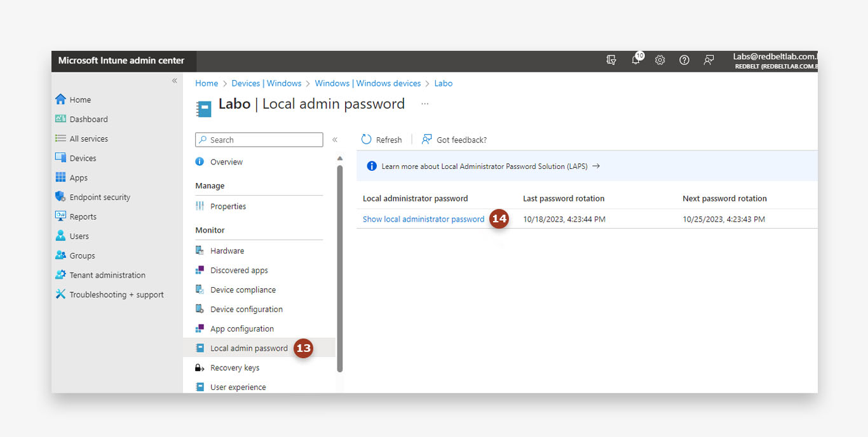Image resolution: width=868 pixels, height=437 pixels.
Task: Go to Windows | Windows devices breadcrumb
Action: pos(368,83)
